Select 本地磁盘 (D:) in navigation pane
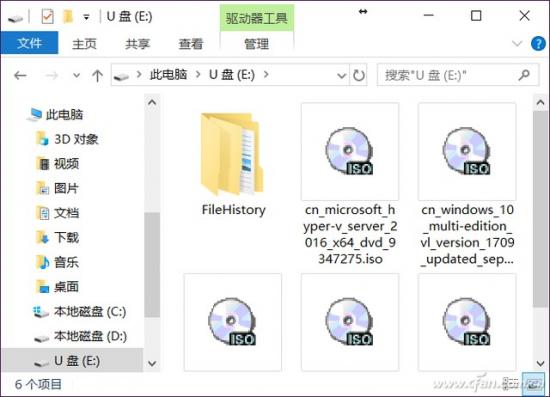This screenshot has height=397, width=550. tap(80, 336)
